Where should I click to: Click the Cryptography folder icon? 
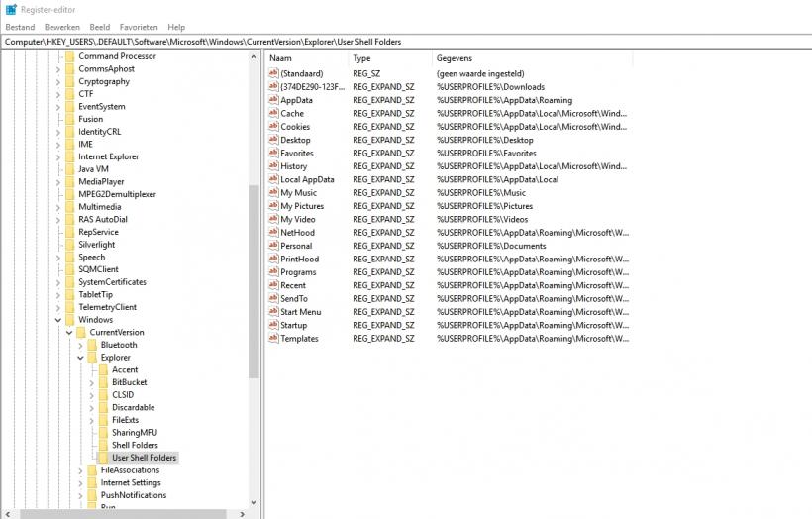click(69, 81)
